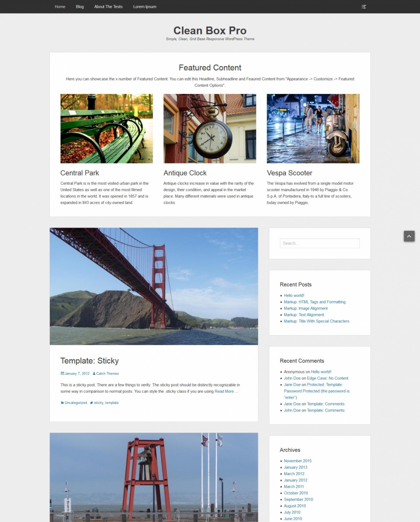Screen dimensions: 420x522
Task: Open the Home menu item
Action: tap(60, 7)
